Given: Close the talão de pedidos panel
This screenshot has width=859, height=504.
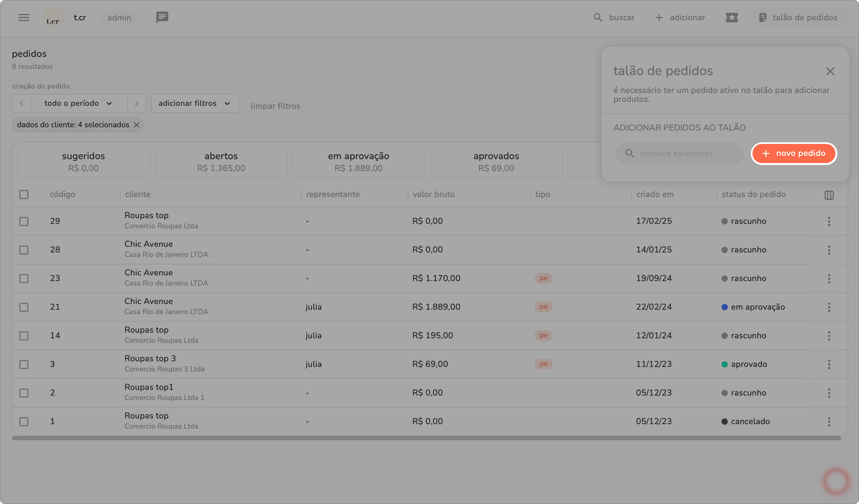Looking at the screenshot, I should [x=830, y=72].
